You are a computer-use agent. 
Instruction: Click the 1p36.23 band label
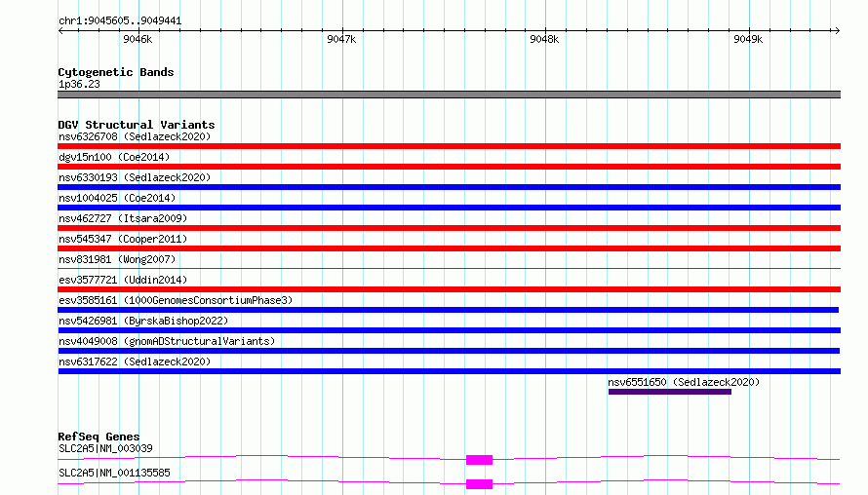click(x=79, y=84)
